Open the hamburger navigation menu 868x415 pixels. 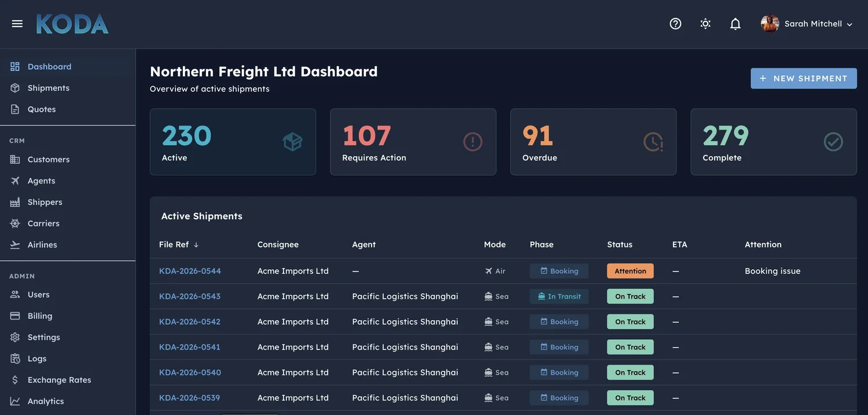point(17,24)
